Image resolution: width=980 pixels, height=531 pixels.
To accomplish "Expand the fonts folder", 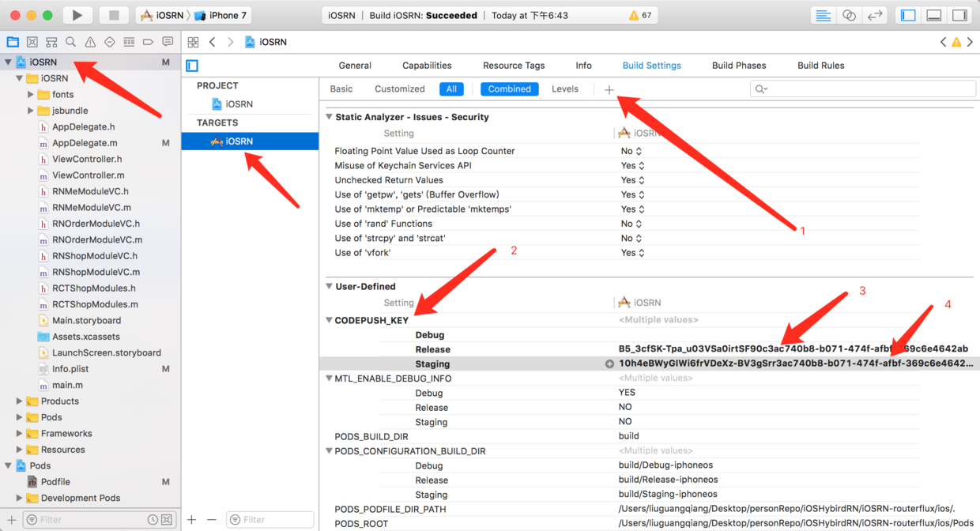I will tap(30, 95).
